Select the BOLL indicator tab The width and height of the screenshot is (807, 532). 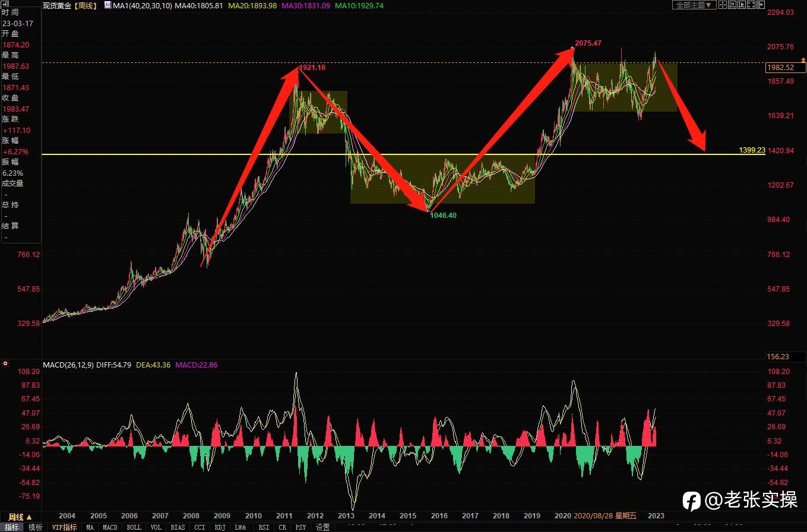pyautogui.click(x=134, y=527)
